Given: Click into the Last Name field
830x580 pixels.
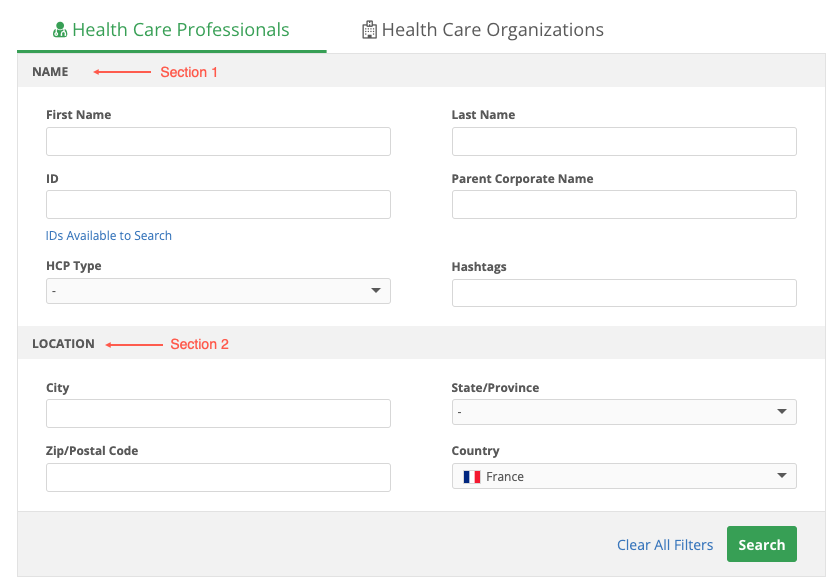Looking at the screenshot, I should coord(624,142).
